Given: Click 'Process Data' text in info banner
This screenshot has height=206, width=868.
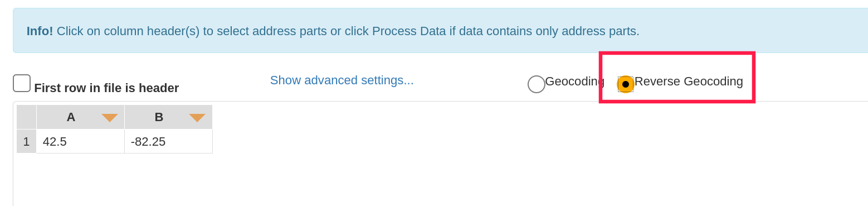Looking at the screenshot, I should coord(409,31).
